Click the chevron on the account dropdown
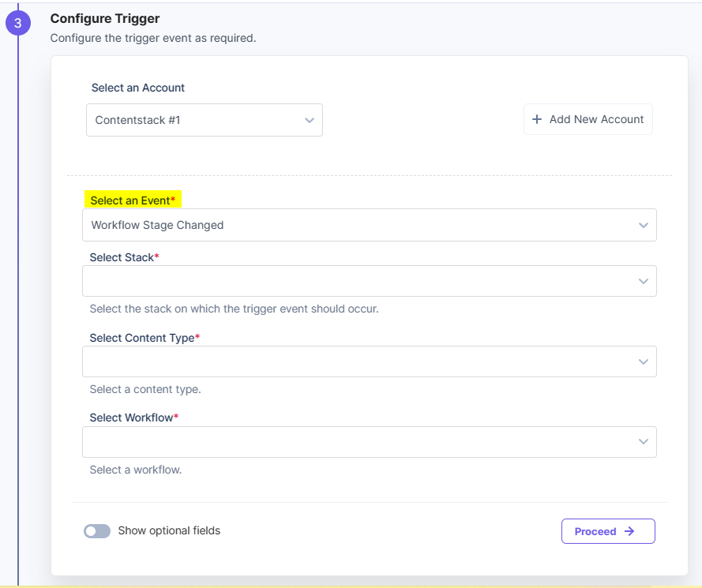The height and width of the screenshot is (588, 702). [310, 119]
